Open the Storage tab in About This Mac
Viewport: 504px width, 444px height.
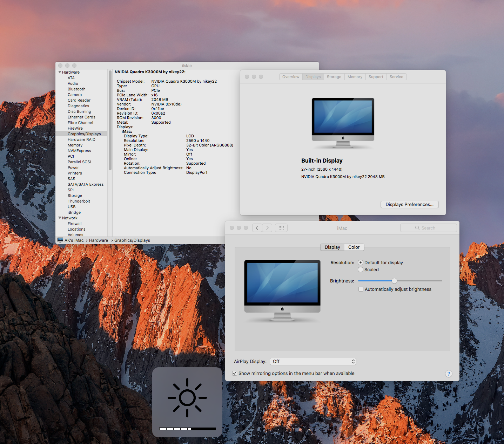[334, 77]
